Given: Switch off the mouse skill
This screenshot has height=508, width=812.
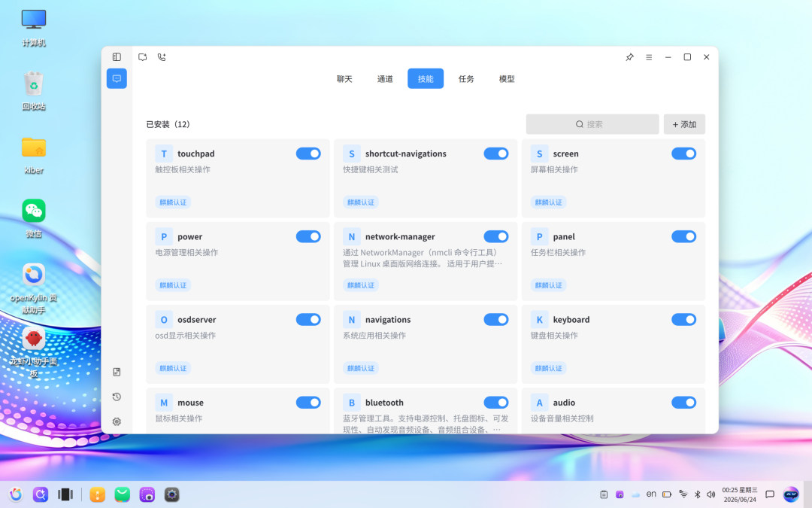Looking at the screenshot, I should click(308, 402).
